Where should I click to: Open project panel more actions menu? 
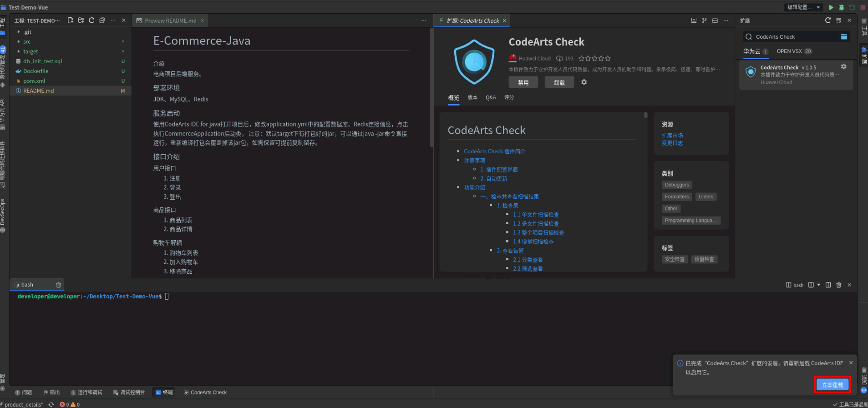pyautogui.click(x=113, y=20)
